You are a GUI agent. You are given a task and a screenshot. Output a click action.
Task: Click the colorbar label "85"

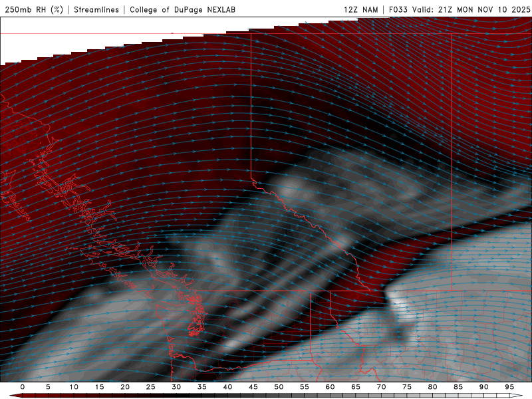pyautogui.click(x=458, y=387)
